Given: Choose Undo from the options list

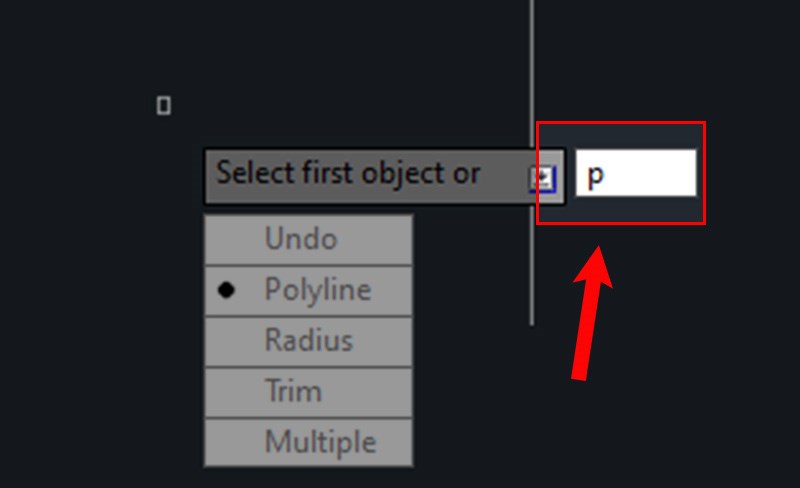Looking at the screenshot, I should [x=301, y=240].
